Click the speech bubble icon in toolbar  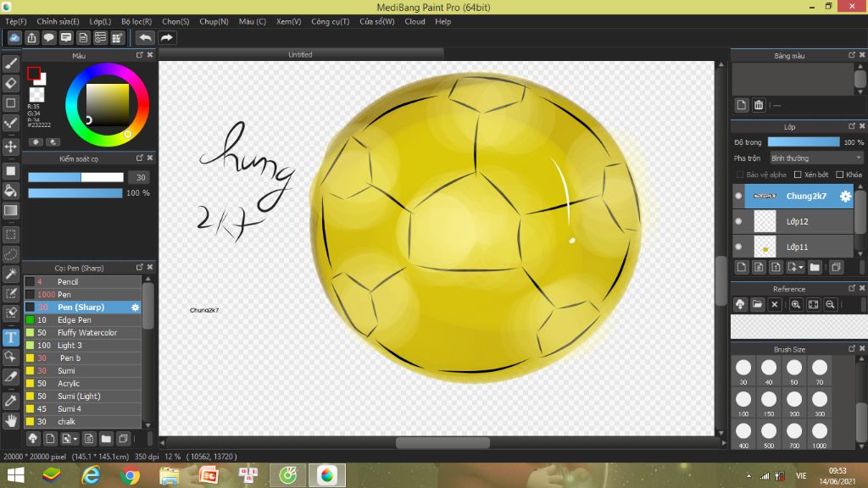click(x=48, y=37)
